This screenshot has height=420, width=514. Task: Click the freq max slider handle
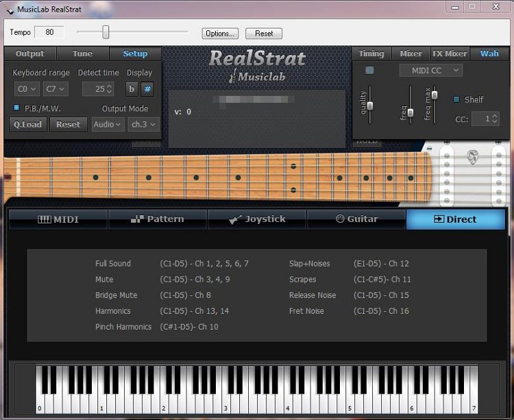[435, 95]
